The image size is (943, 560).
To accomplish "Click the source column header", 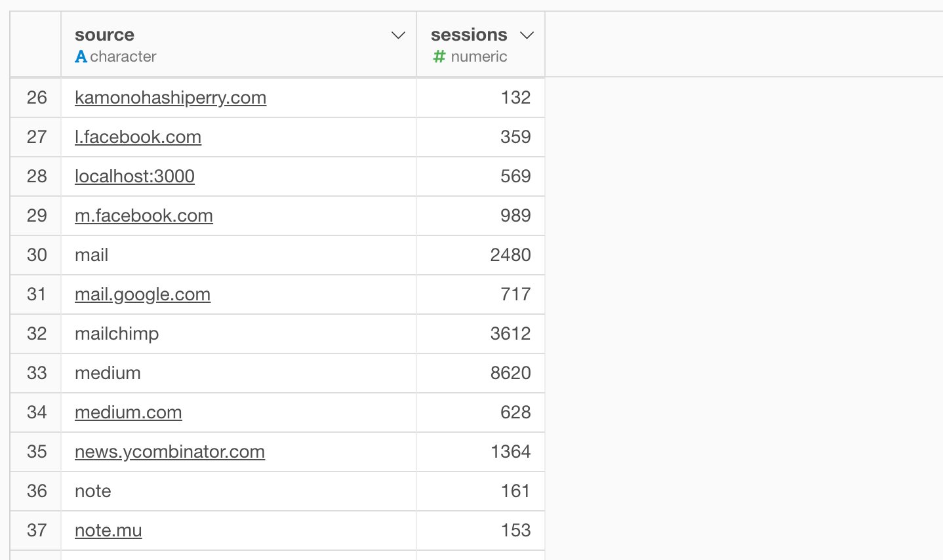I will pos(239,44).
